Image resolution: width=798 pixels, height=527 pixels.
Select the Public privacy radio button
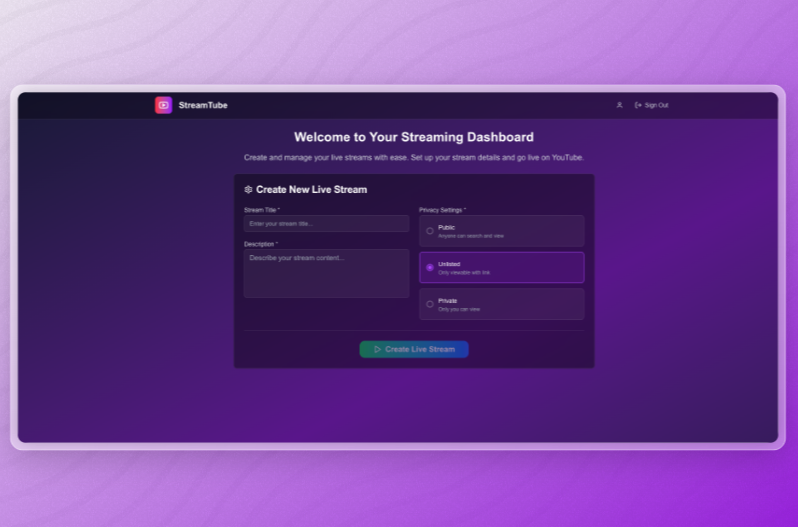[x=430, y=231]
